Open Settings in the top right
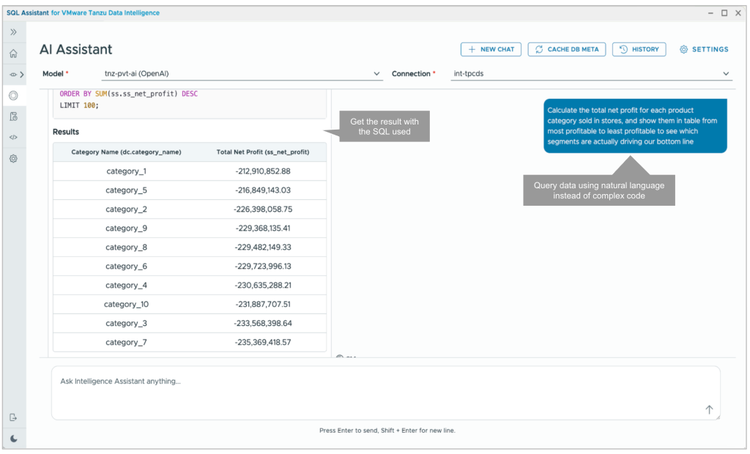Viewport: 750px width, 454px height. (704, 49)
